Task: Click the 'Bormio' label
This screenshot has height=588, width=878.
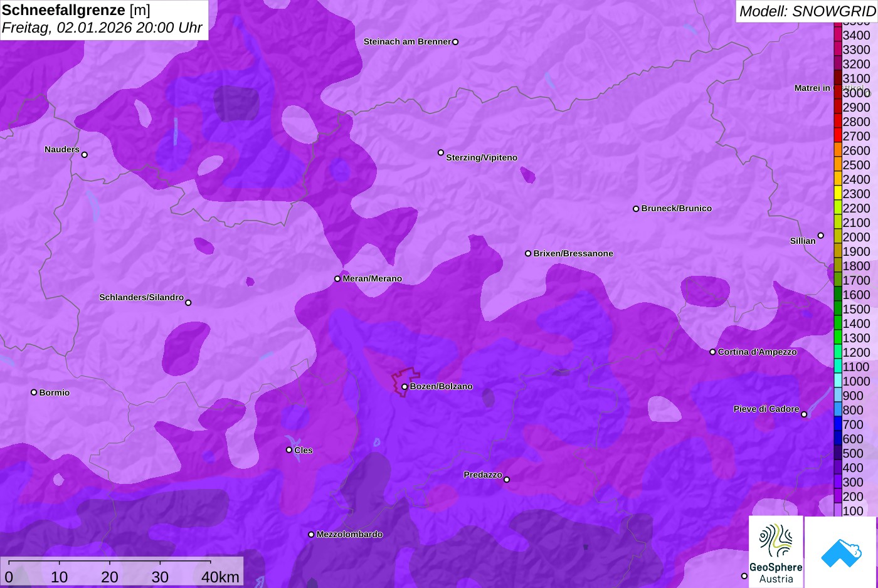Action: [x=55, y=392]
